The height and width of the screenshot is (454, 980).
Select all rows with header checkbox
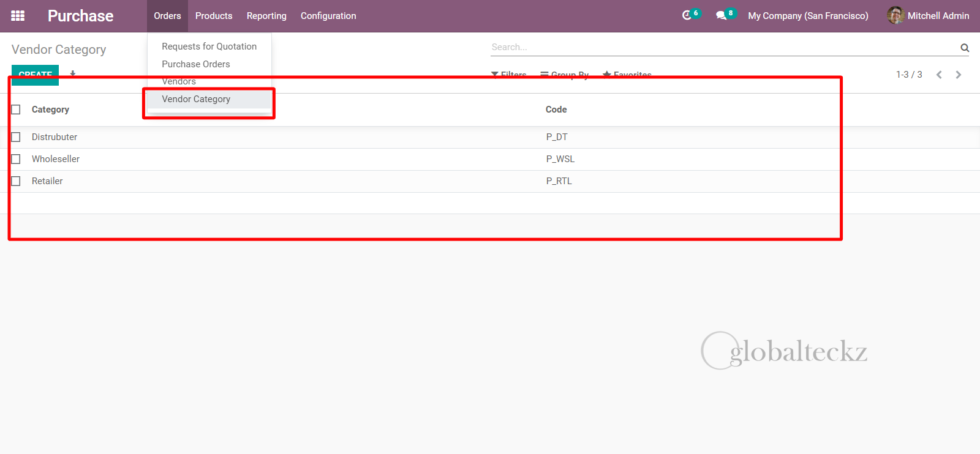pyautogui.click(x=16, y=110)
